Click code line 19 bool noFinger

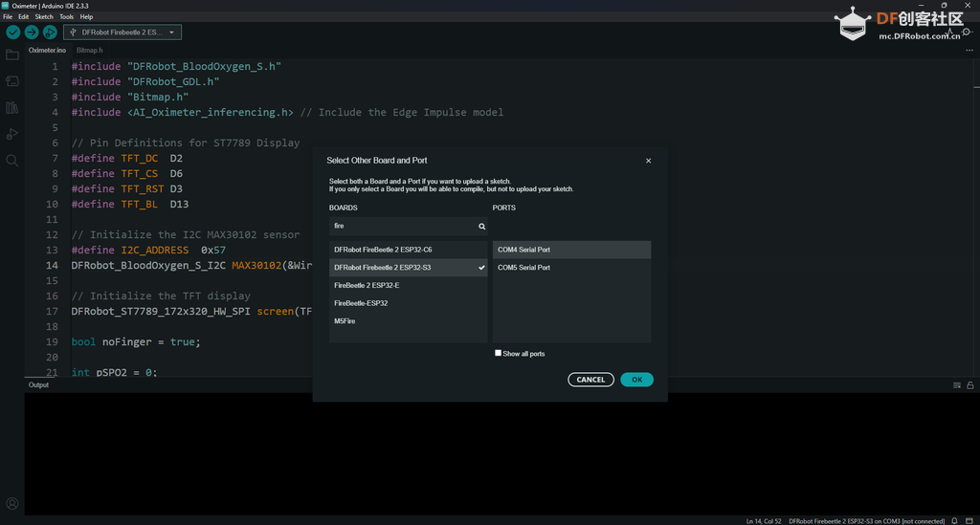(x=136, y=342)
